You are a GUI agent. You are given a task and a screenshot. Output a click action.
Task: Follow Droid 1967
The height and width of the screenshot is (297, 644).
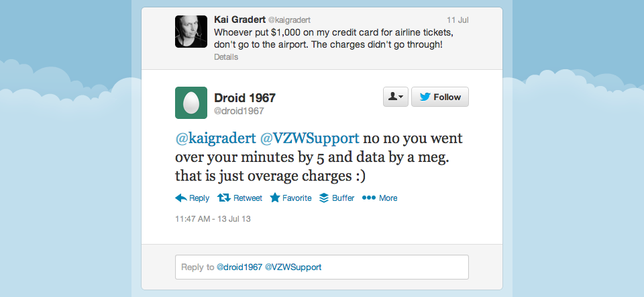pyautogui.click(x=440, y=97)
